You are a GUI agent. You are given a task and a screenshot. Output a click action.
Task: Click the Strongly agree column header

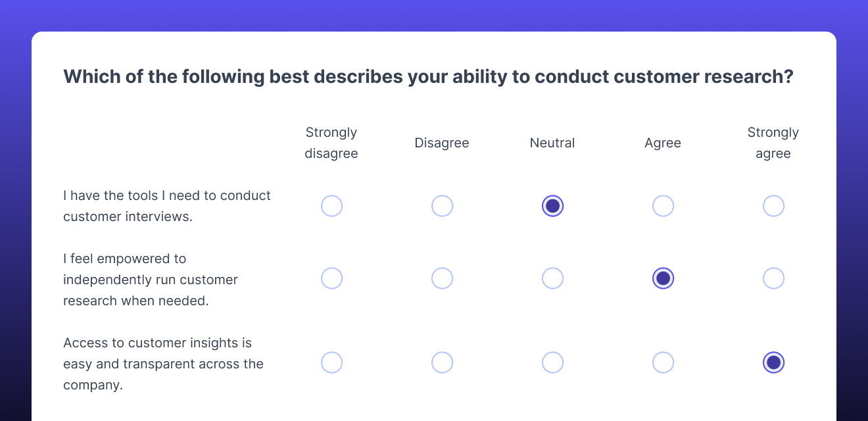click(773, 143)
